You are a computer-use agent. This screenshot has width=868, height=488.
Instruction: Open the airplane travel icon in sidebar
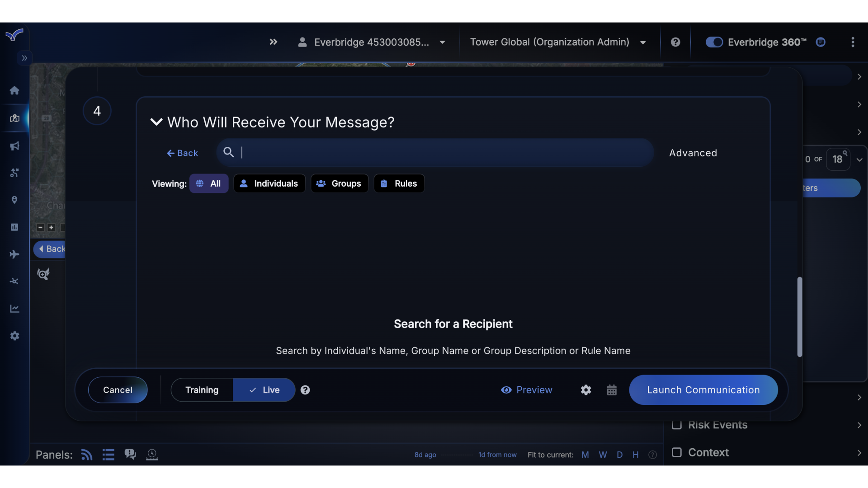pyautogui.click(x=14, y=254)
